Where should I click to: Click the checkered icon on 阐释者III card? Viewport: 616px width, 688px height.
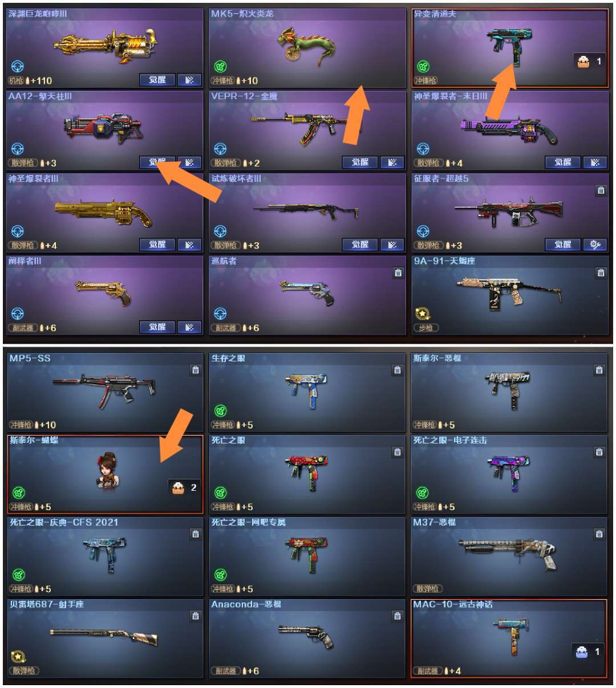[x=189, y=327]
